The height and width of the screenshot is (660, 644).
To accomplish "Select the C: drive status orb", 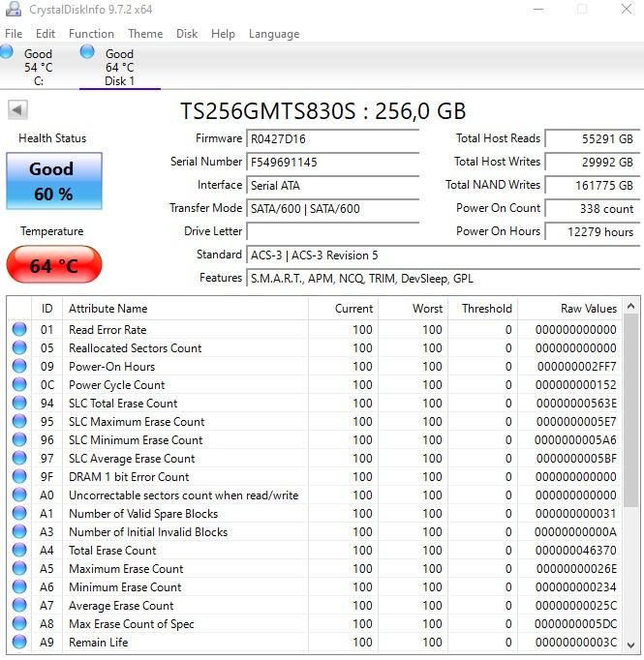I will 8,51.
